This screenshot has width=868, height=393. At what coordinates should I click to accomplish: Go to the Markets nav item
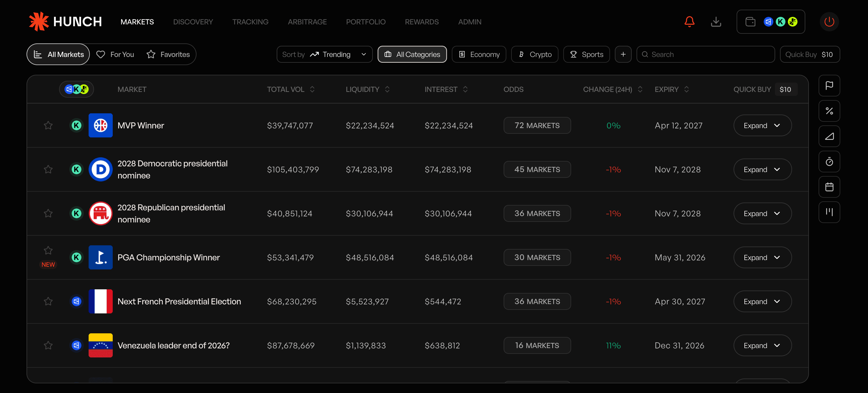click(x=137, y=22)
